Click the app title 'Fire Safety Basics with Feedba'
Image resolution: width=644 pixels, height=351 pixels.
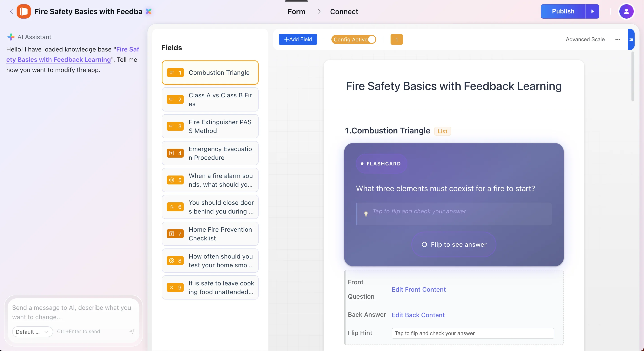coord(88,11)
